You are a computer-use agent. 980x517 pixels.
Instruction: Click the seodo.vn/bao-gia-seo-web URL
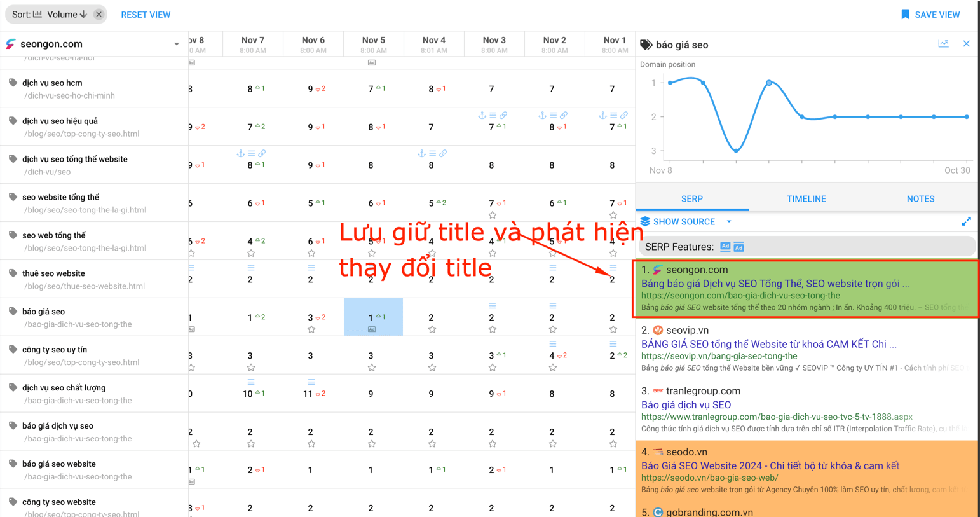click(709, 478)
